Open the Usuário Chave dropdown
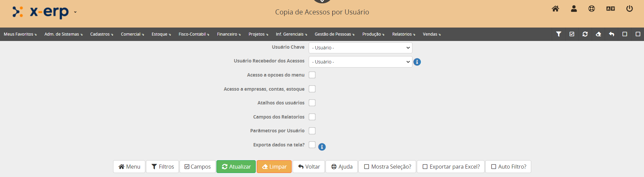 coord(360,48)
